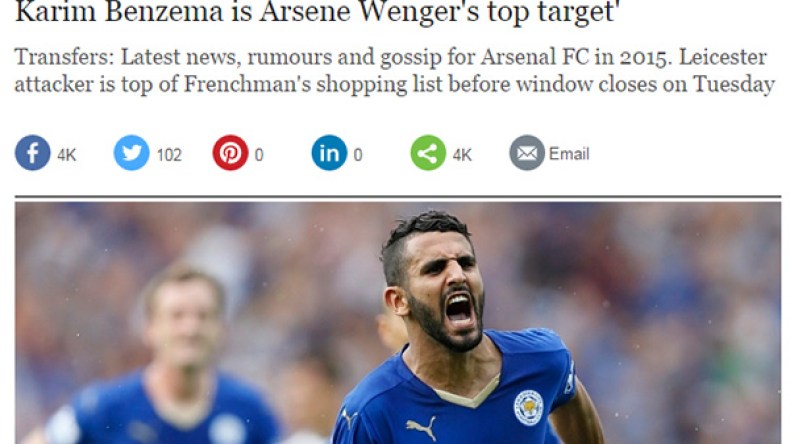
Task: Click 'Tuesday' in the subheading
Action: pos(734,84)
